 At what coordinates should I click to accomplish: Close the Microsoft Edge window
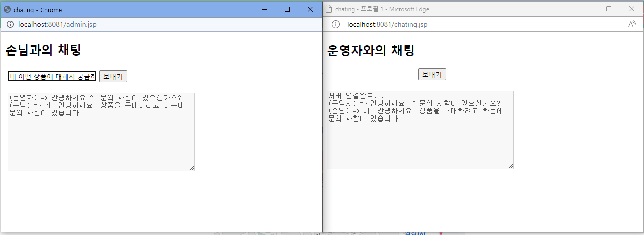(x=632, y=9)
